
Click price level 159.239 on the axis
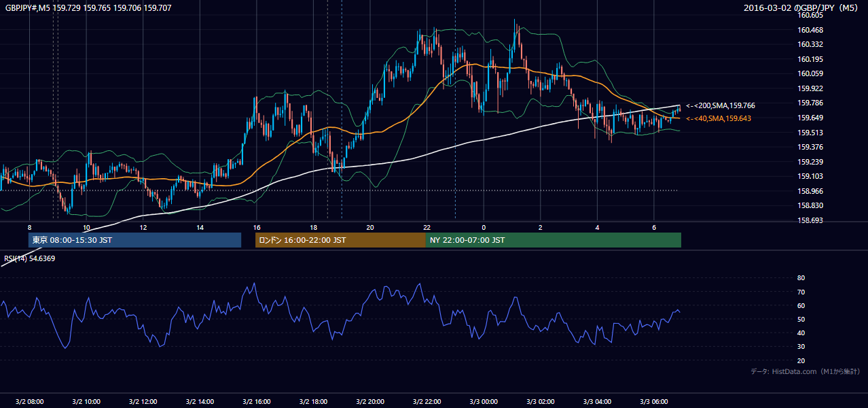tap(810, 162)
